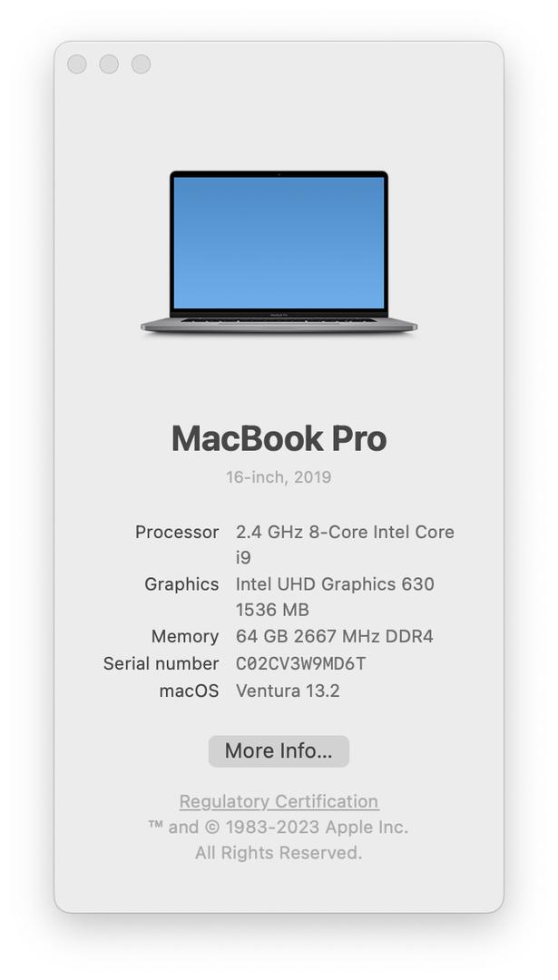Click the 64 GB 2667 MHz DDR4 value

click(334, 636)
